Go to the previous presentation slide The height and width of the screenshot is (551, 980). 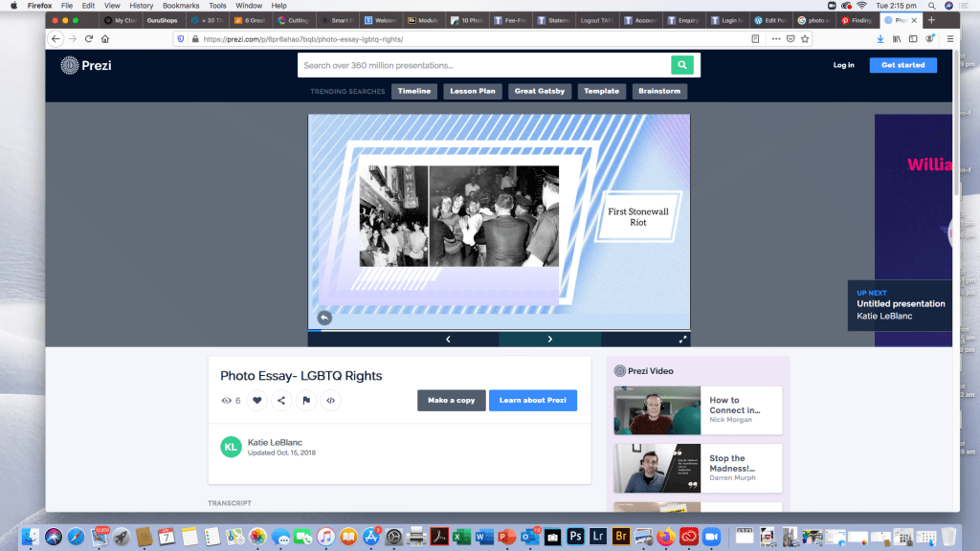click(x=448, y=340)
